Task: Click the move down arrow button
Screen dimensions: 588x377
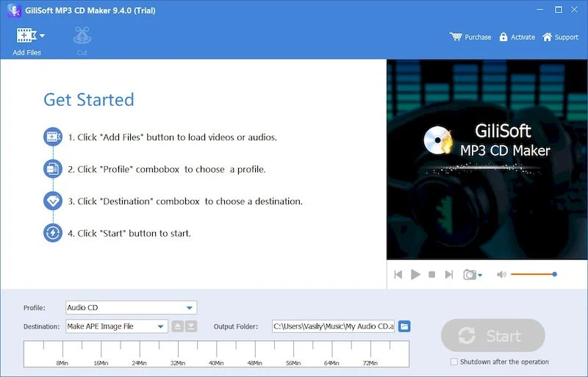Action: pyautogui.click(x=191, y=326)
